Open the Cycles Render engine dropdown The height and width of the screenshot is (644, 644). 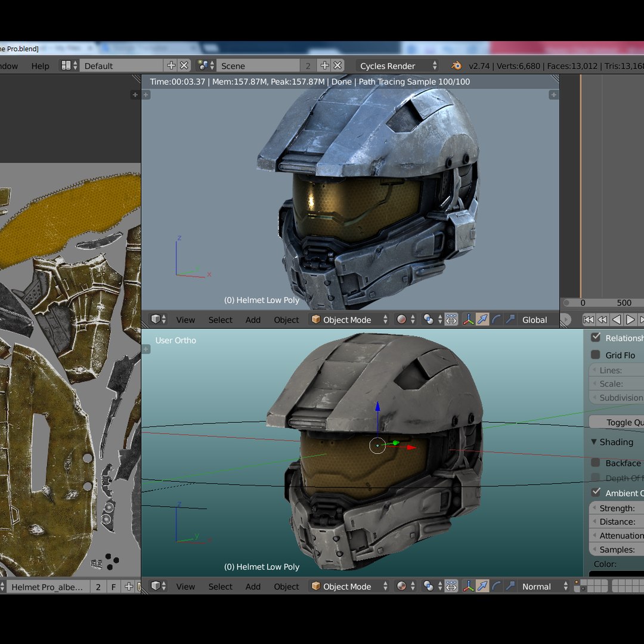398,66
